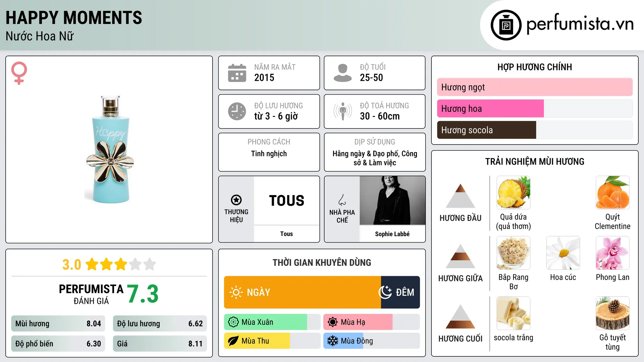The width and height of the screenshot is (644, 362).
Task: Click the person icon beside Độ tuổi
Action: 343,73
